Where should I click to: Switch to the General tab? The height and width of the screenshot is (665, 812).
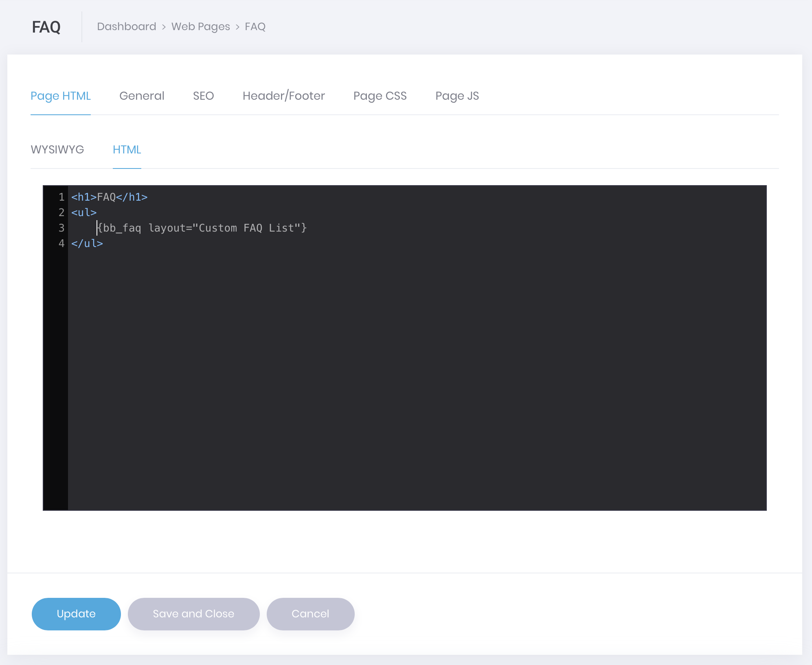[x=142, y=96]
